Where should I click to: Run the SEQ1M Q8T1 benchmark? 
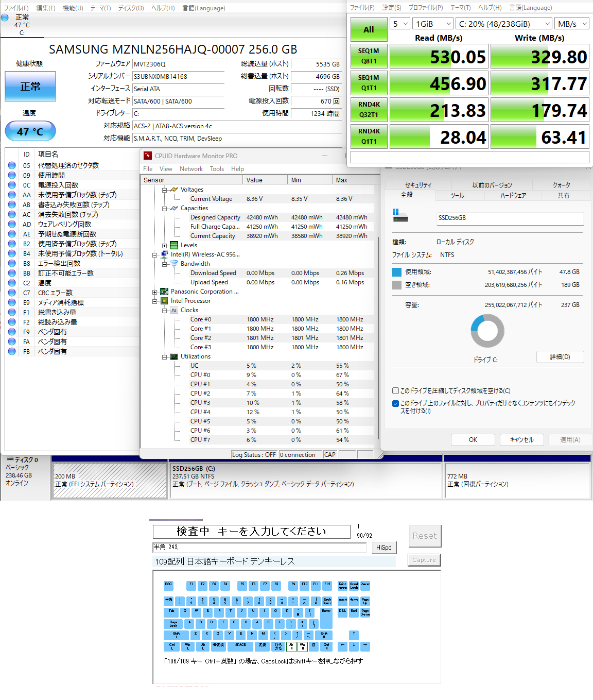point(369,56)
